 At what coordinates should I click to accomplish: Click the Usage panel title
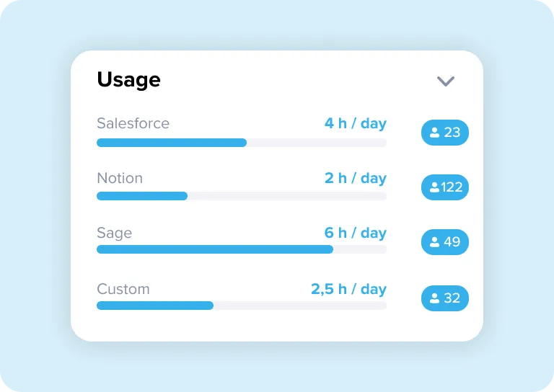pyautogui.click(x=128, y=80)
